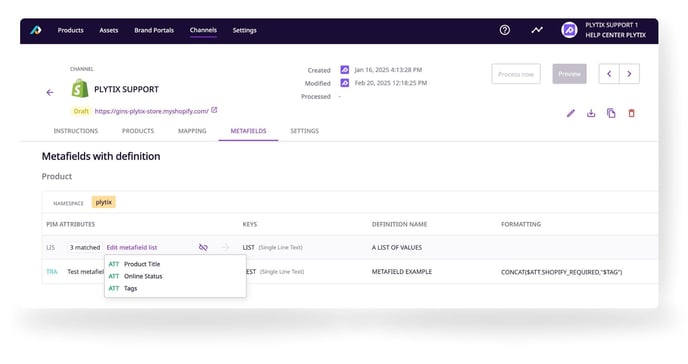Switch to the Mapping tab
Viewport: 688px width, 364px height.
pos(192,131)
